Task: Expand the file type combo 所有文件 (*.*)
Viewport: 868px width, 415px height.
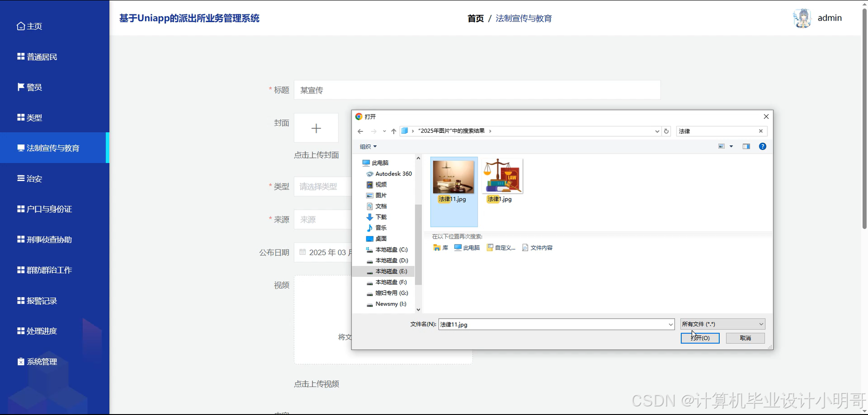Action: click(722, 324)
